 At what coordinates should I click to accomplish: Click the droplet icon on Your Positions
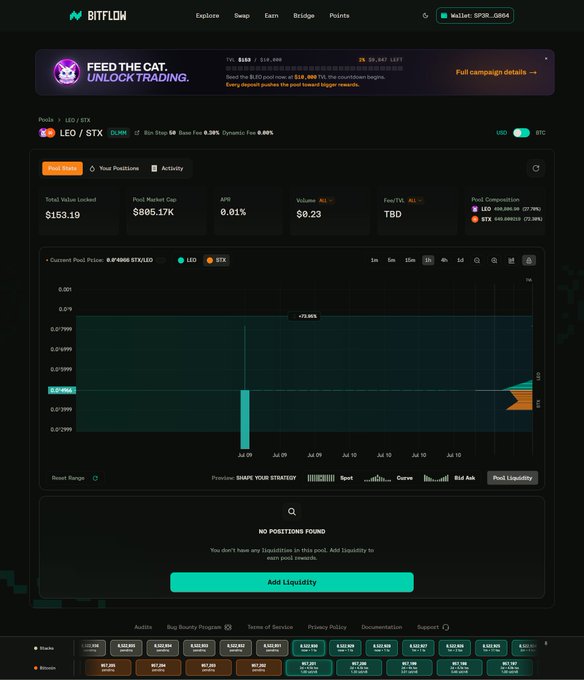click(x=92, y=168)
